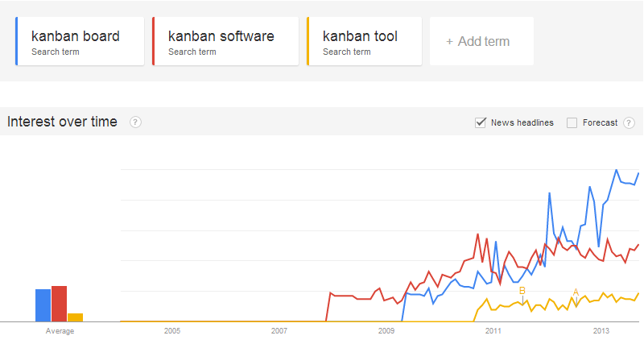
Task: Click the blue average bar
Action: pos(43,305)
